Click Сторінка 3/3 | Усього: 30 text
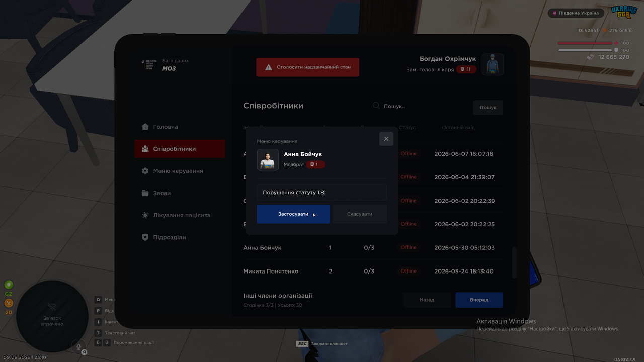This screenshot has width=644, height=362. coord(273,305)
